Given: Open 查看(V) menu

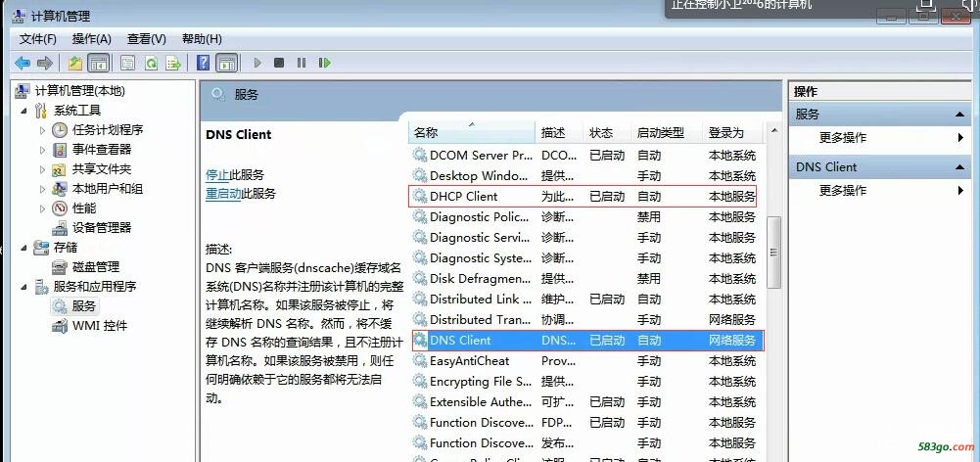Looking at the screenshot, I should click(x=147, y=39).
